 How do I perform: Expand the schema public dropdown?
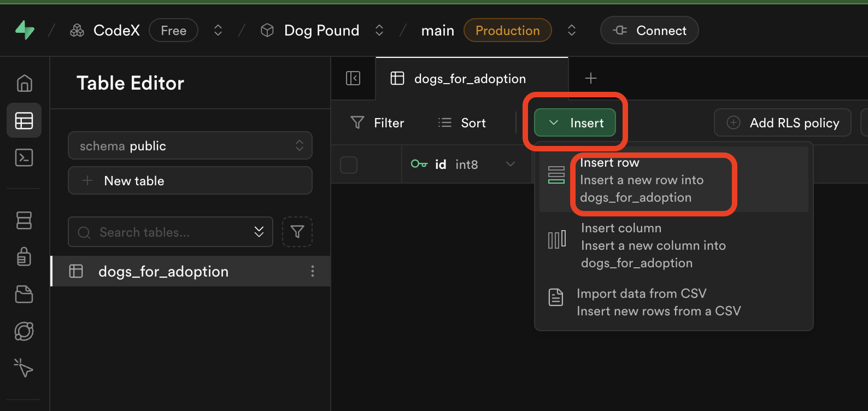pos(190,145)
